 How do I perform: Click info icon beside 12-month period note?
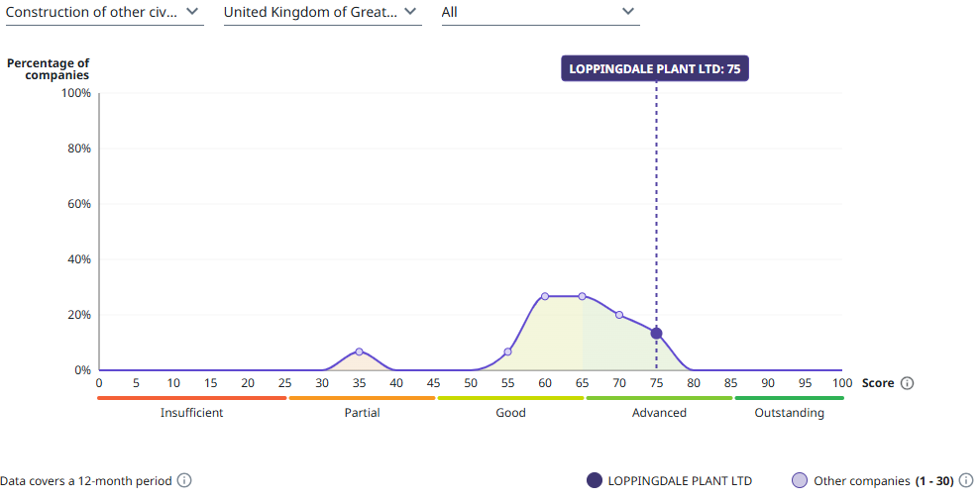(x=184, y=480)
